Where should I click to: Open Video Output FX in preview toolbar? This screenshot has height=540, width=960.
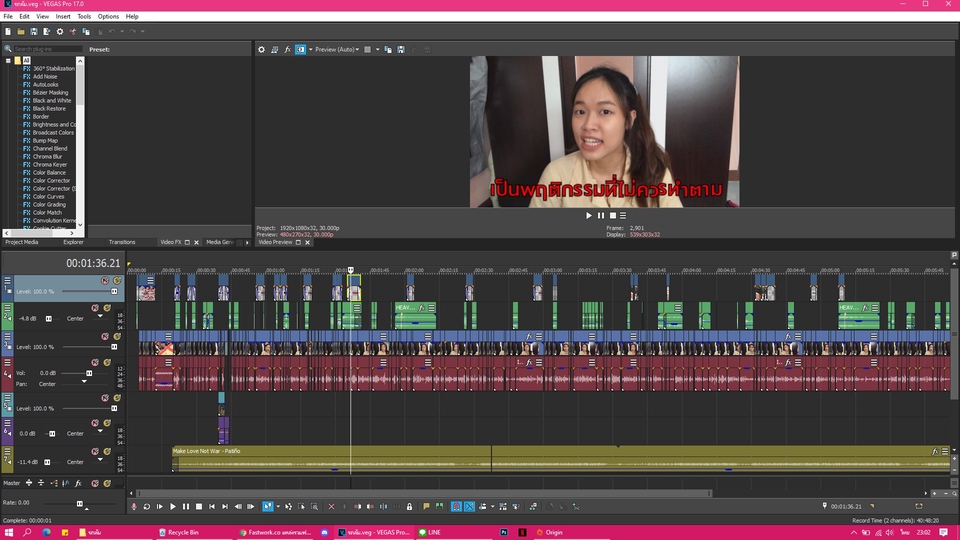[287, 50]
